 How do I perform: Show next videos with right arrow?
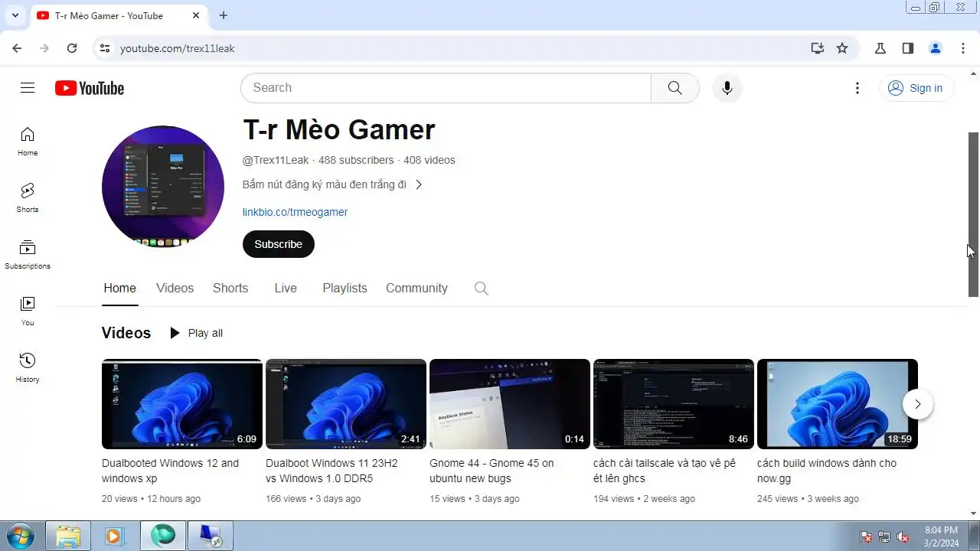tap(917, 404)
